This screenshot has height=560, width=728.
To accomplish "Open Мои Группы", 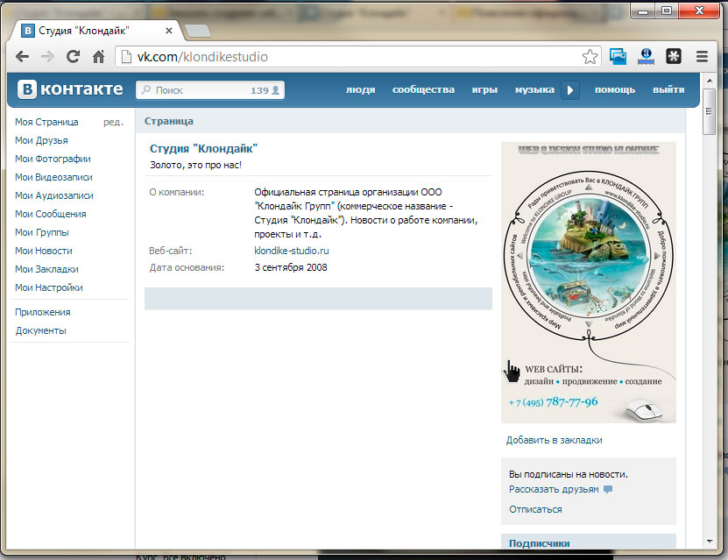I will coord(42,232).
